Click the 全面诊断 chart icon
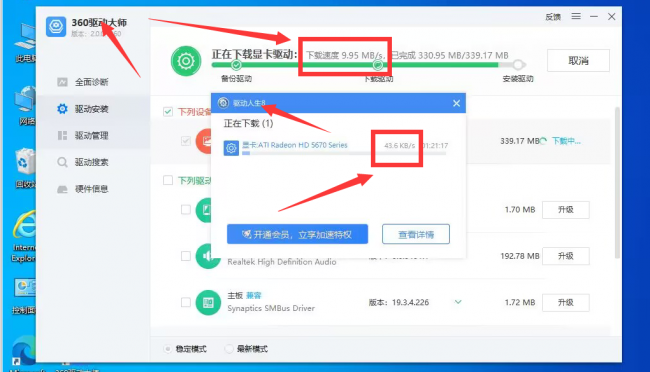The height and width of the screenshot is (372, 650). click(62, 82)
